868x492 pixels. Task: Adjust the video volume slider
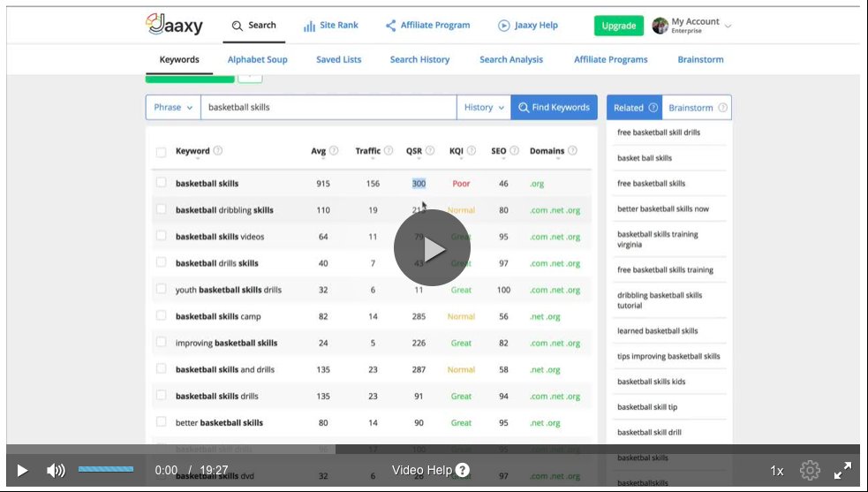click(106, 469)
